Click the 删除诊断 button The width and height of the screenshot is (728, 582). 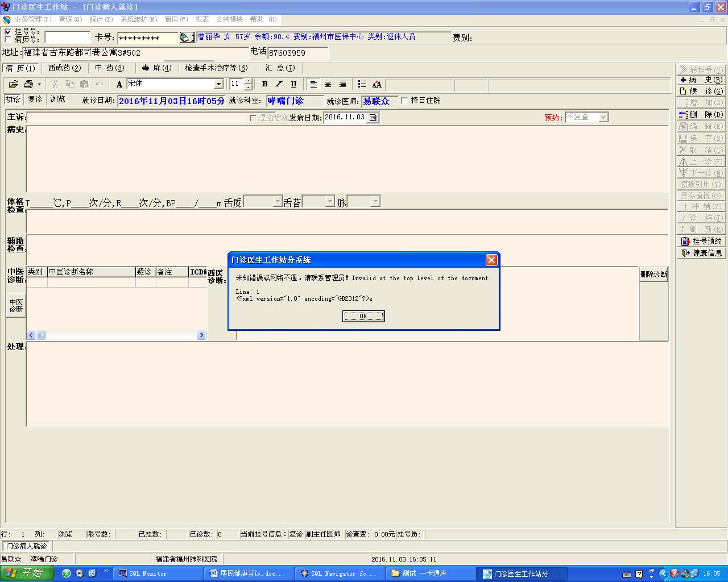pyautogui.click(x=653, y=275)
